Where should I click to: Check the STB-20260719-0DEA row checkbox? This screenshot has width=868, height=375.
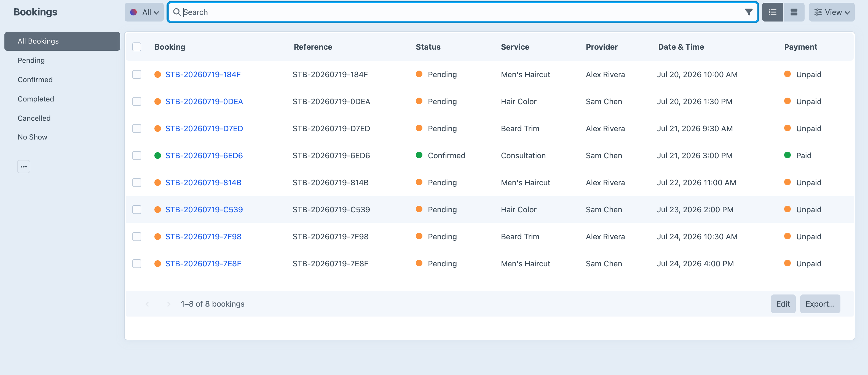pyautogui.click(x=137, y=101)
